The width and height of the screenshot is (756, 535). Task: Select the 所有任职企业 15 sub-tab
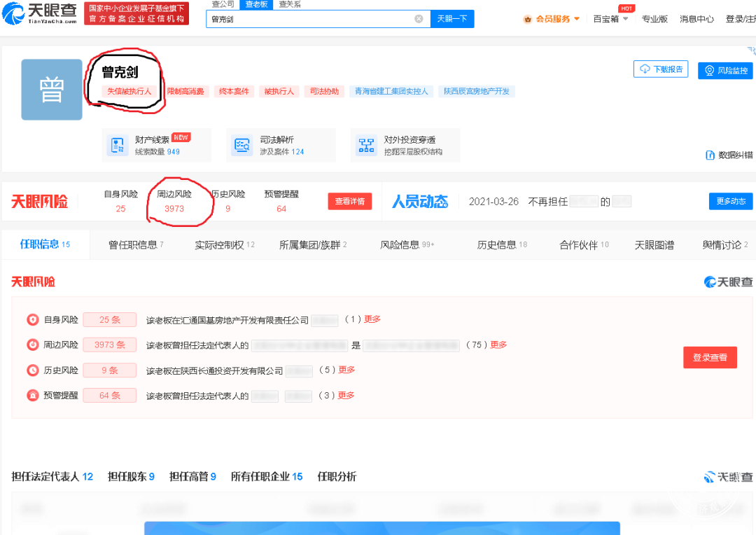(x=267, y=477)
